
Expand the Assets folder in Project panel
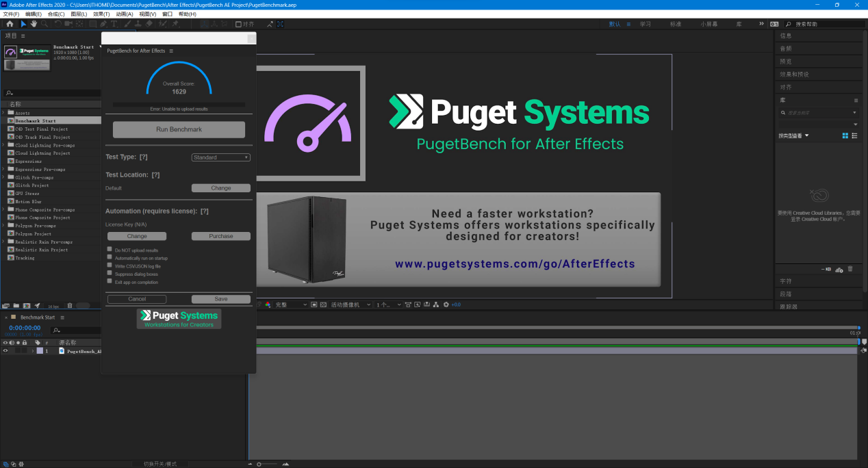pyautogui.click(x=3, y=113)
